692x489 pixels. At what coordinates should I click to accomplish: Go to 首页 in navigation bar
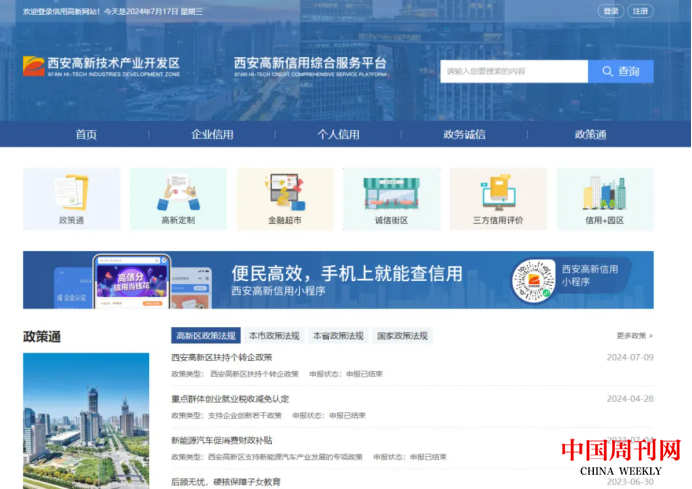[87, 135]
